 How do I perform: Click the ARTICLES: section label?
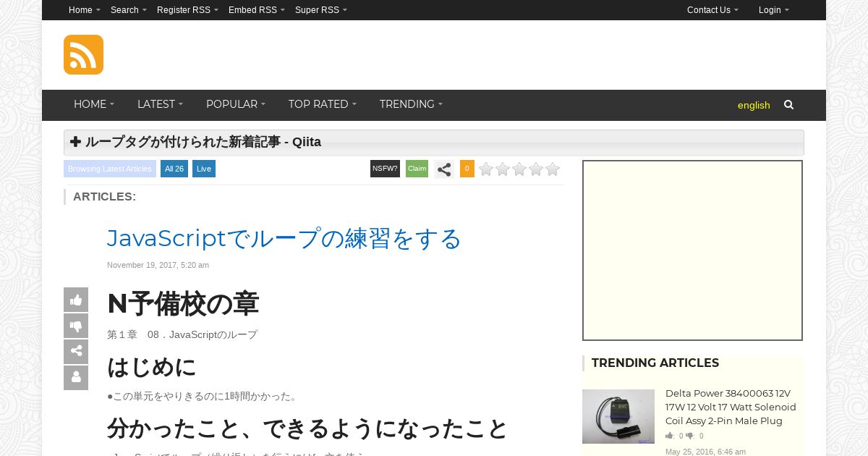pos(104,197)
